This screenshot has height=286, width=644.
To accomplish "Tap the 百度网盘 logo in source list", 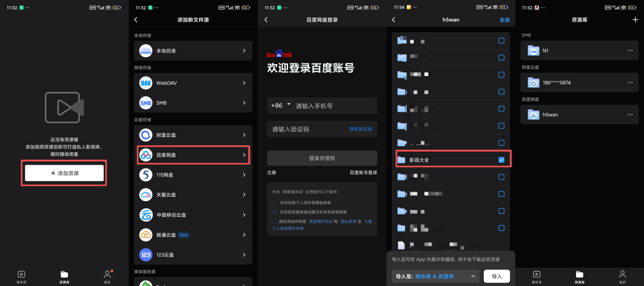I will 146,155.
